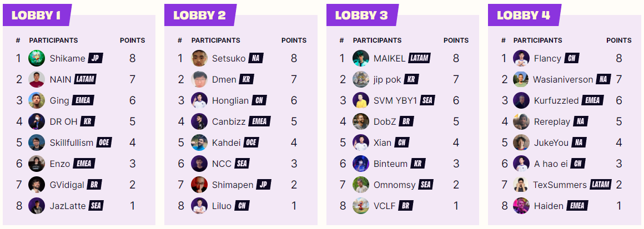644x229 pixels.
Task: Click the LOBBY 1 header tab
Action: (37, 15)
